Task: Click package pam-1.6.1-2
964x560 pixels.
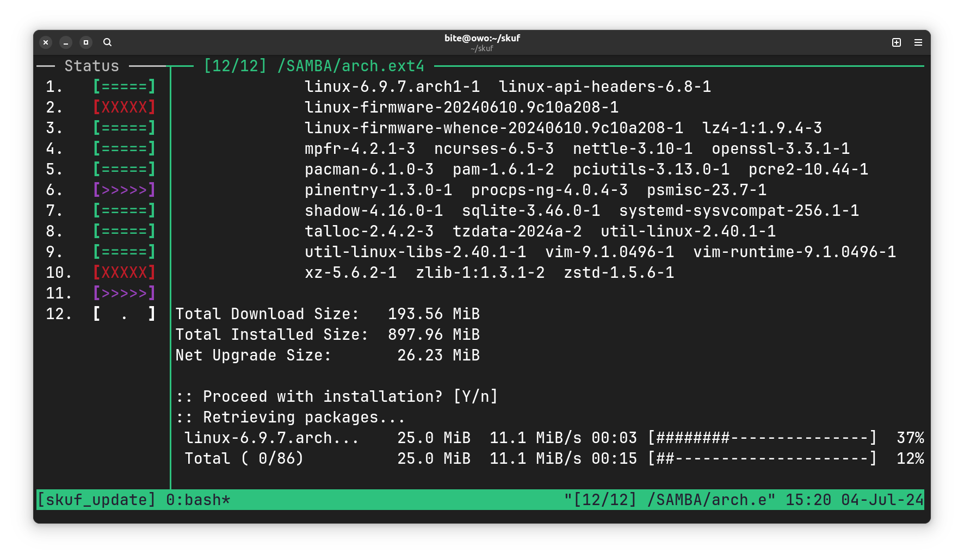Action: click(503, 169)
